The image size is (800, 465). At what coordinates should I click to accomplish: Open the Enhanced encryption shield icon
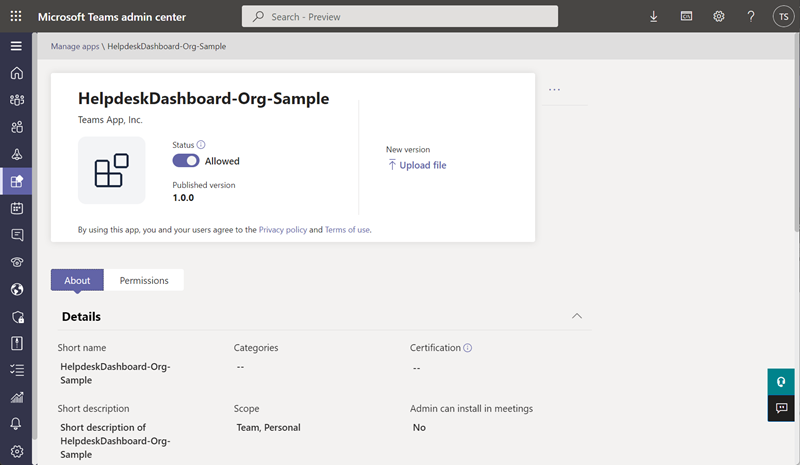coord(17,317)
